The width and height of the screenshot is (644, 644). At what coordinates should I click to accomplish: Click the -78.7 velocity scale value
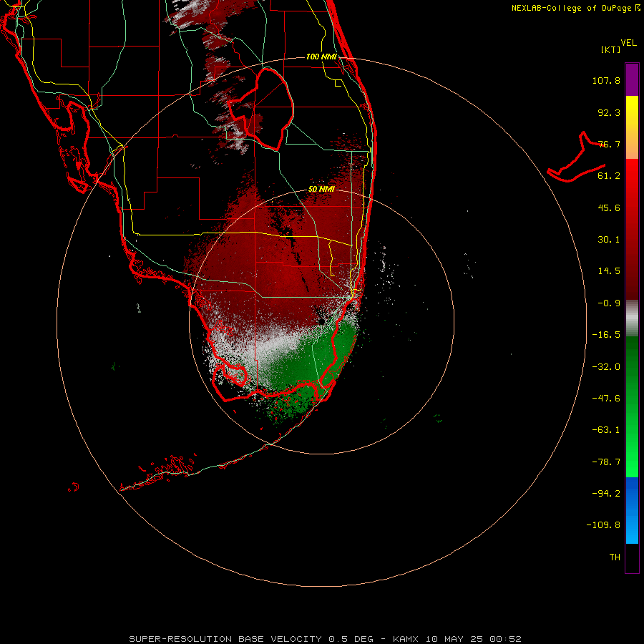[606, 462]
